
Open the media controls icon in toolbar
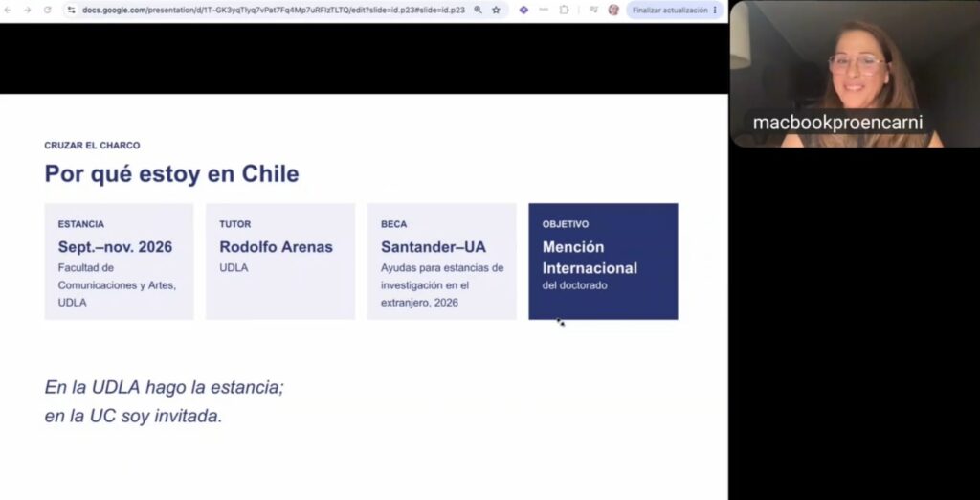point(593,10)
